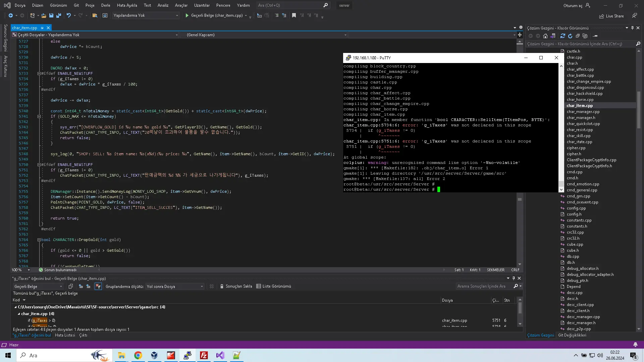Viewport: 644px width, 362px height.
Task: Collapse char_item.cpp (4) results node
Action: [x=19, y=314]
